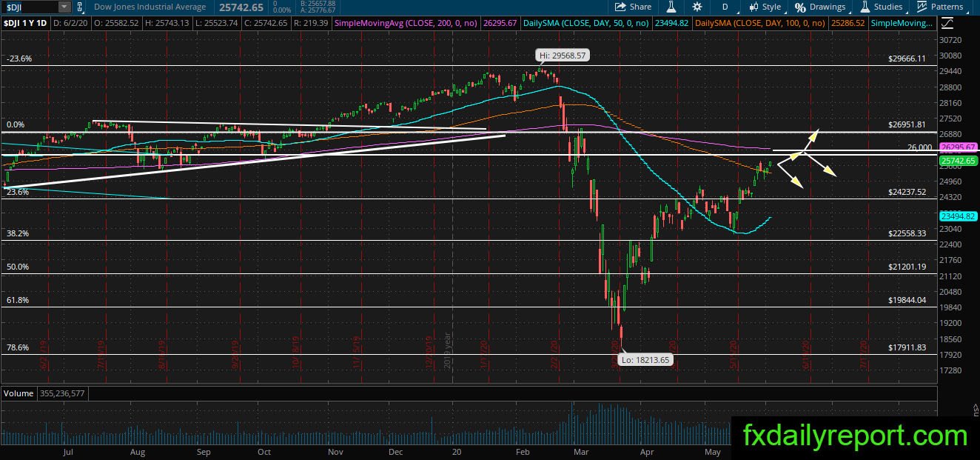The image size is (980, 460).
Task: Select the 50.0% Fibonacci level label
Action: 17,267
